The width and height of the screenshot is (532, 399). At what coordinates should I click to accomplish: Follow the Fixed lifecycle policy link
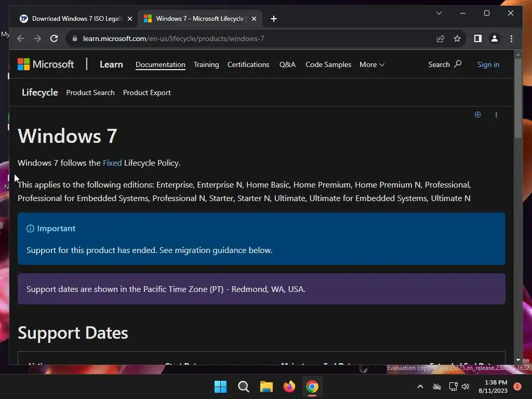point(112,163)
